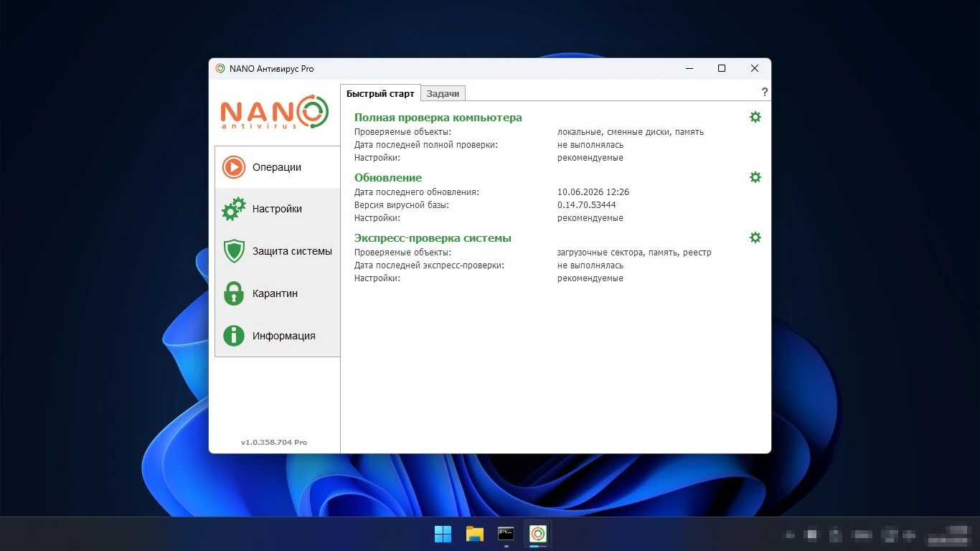Click 'Версия вирусной базы:' label
980x551 pixels.
pyautogui.click(x=402, y=205)
